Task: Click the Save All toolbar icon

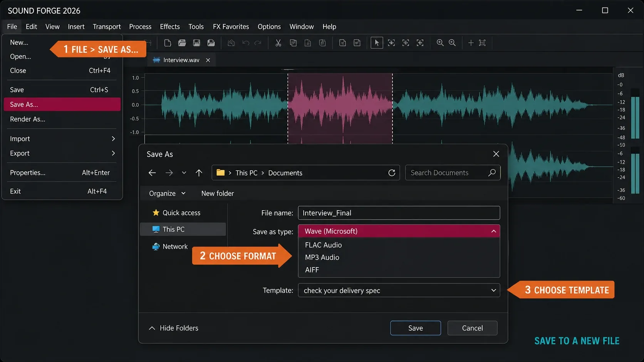Action: [211, 43]
